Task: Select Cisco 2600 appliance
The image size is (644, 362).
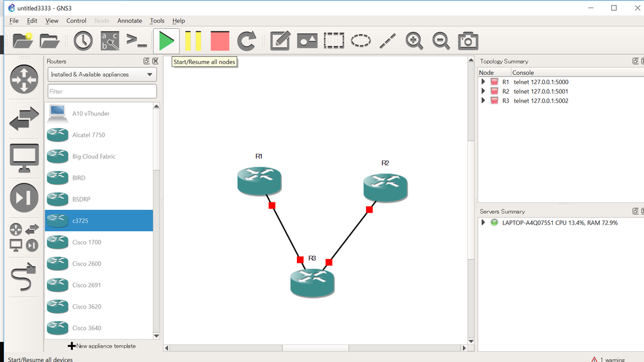Action: click(x=99, y=263)
